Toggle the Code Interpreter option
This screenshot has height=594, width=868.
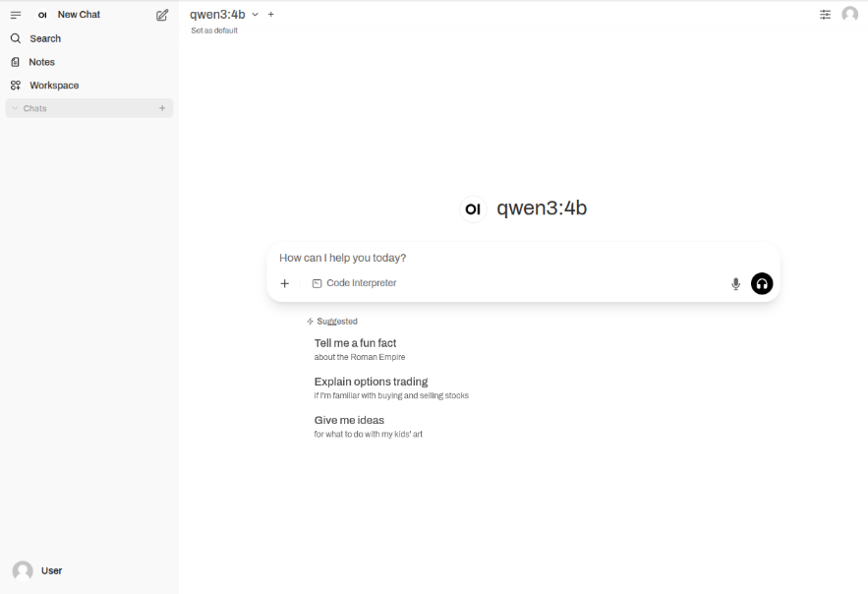354,283
